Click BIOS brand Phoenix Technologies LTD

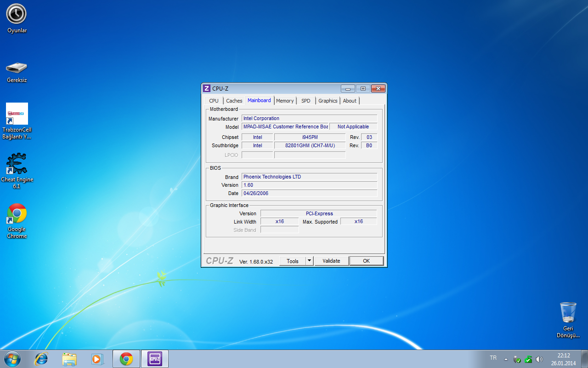click(309, 177)
